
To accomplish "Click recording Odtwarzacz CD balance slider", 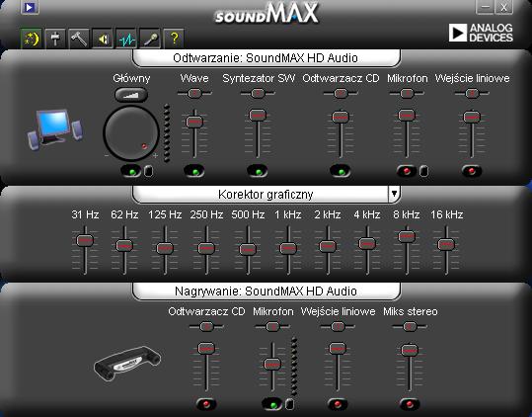I will point(206,326).
